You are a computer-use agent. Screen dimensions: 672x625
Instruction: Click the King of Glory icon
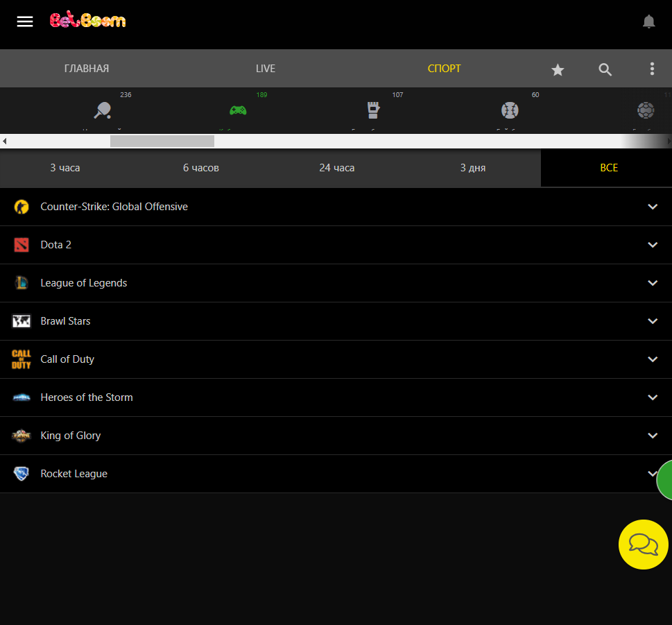click(21, 436)
